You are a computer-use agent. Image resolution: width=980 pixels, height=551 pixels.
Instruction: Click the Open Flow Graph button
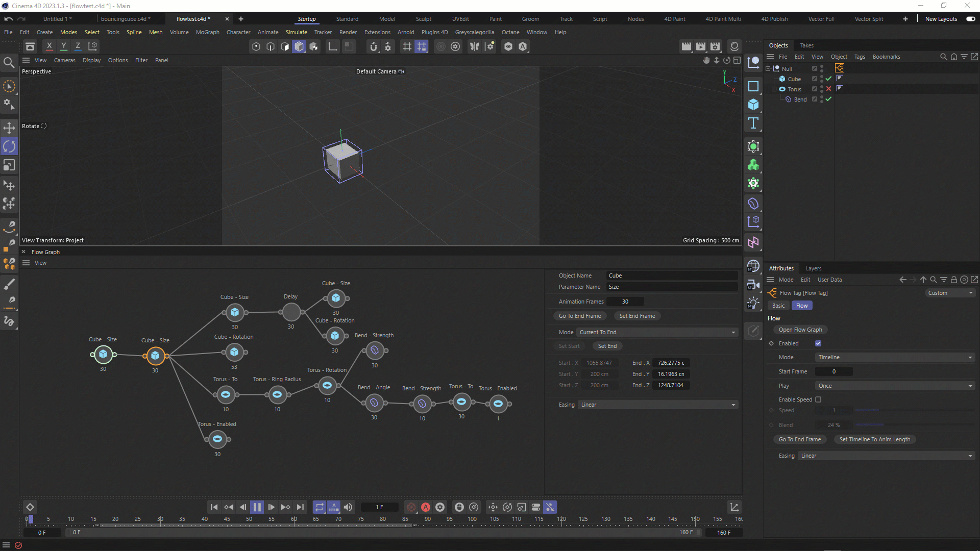800,330
